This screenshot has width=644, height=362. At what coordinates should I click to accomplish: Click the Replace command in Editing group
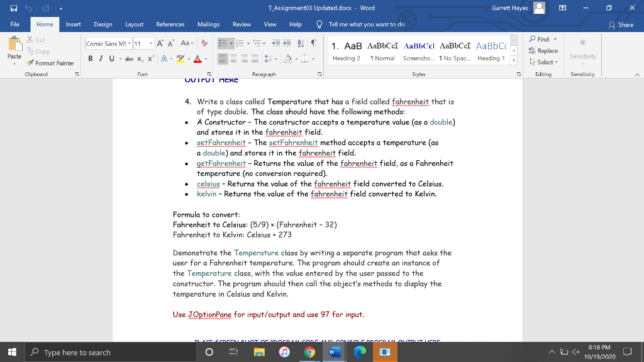543,51
